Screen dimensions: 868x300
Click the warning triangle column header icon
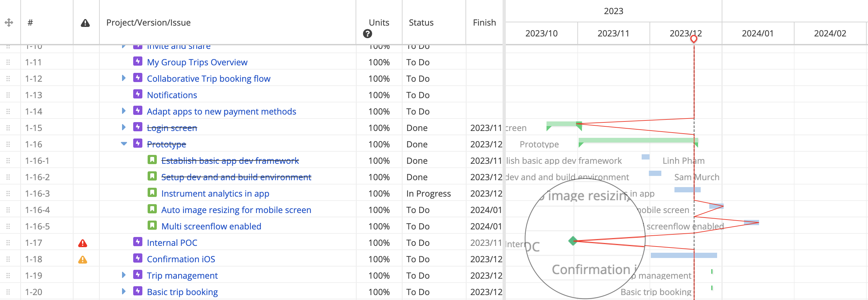click(86, 23)
